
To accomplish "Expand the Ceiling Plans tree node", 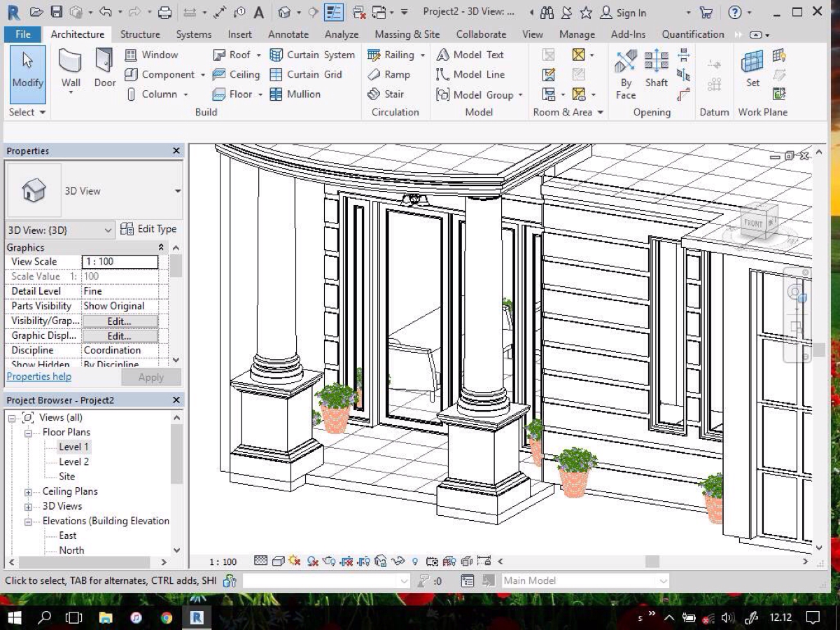I will pos(28,491).
